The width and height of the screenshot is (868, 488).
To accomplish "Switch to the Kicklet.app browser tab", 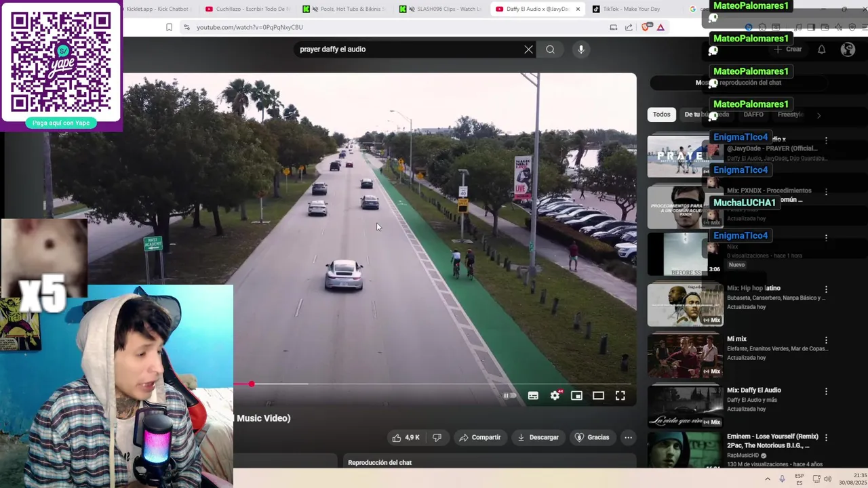I will tap(158, 9).
